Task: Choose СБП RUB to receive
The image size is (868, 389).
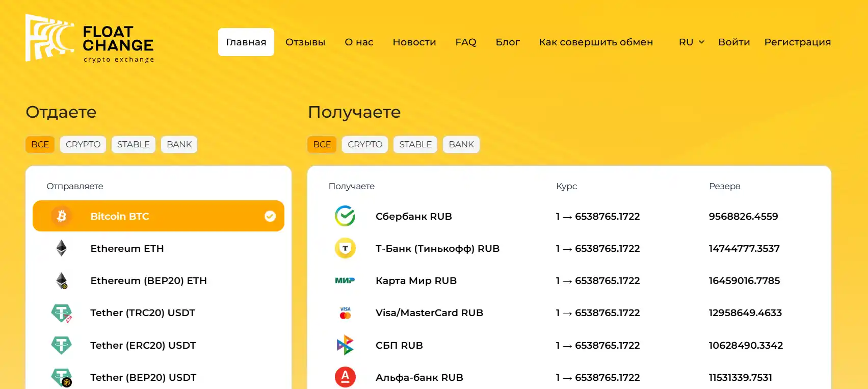Action: (x=569, y=345)
